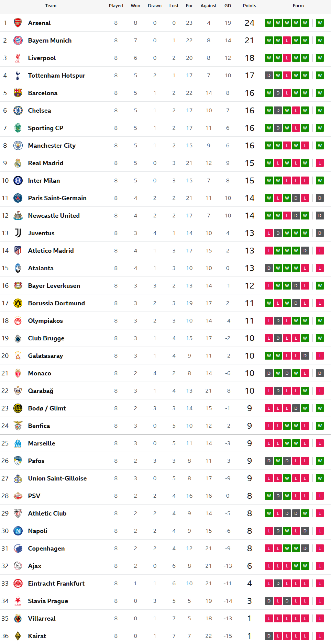Click Real Madrid's latest loss form badge
The image size is (331, 644).
tap(320, 163)
